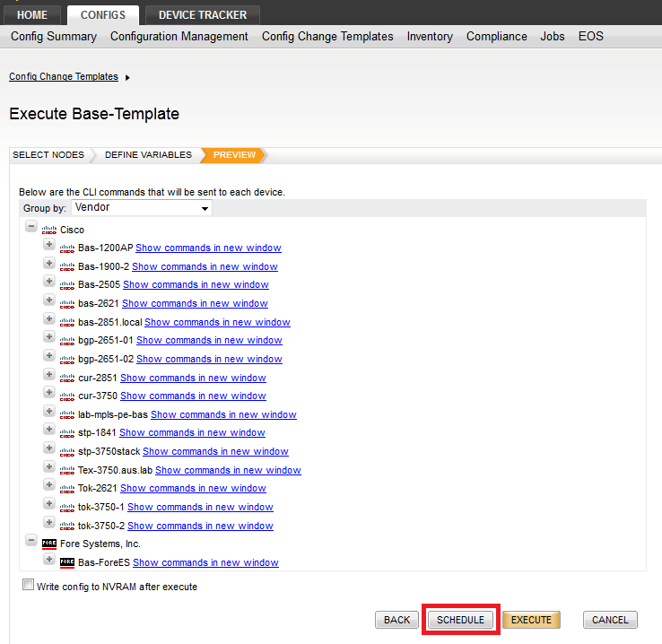Click the stp-1841 device name
Image resolution: width=662 pixels, height=644 pixels.
coord(97,433)
